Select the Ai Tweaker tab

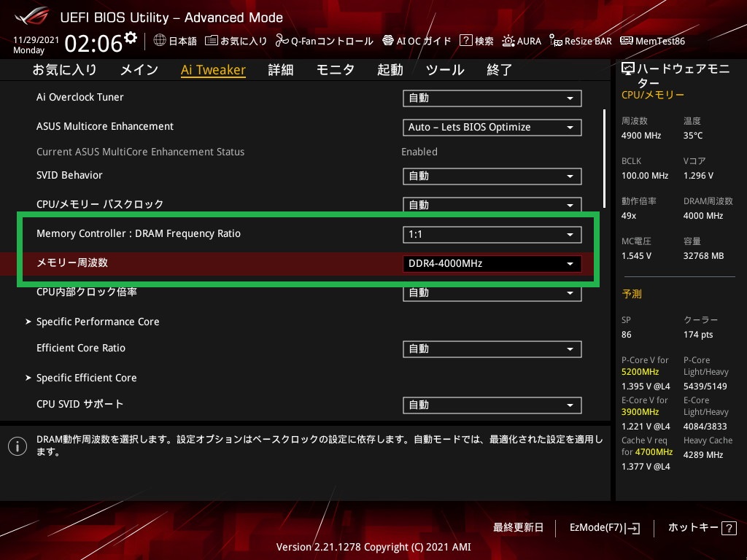tap(214, 70)
